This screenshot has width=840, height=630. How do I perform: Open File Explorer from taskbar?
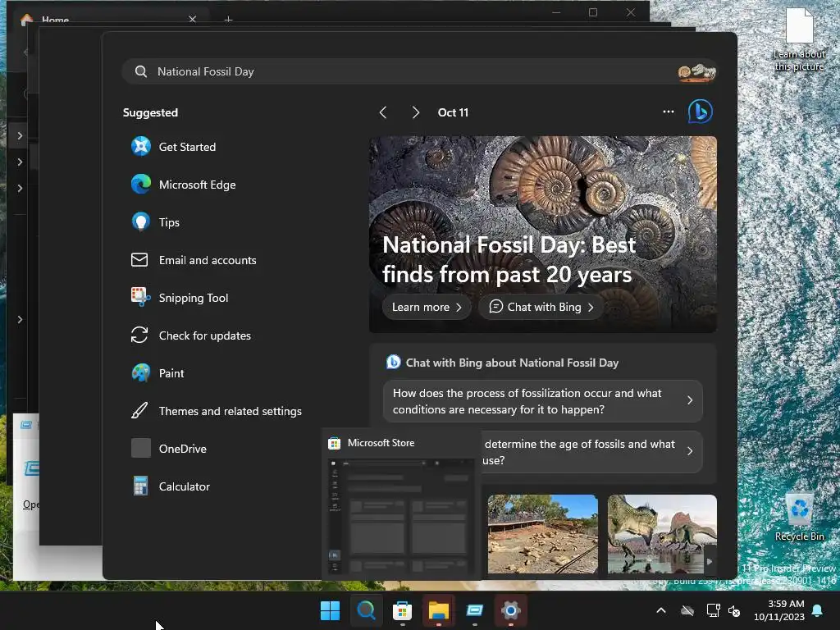[438, 610]
